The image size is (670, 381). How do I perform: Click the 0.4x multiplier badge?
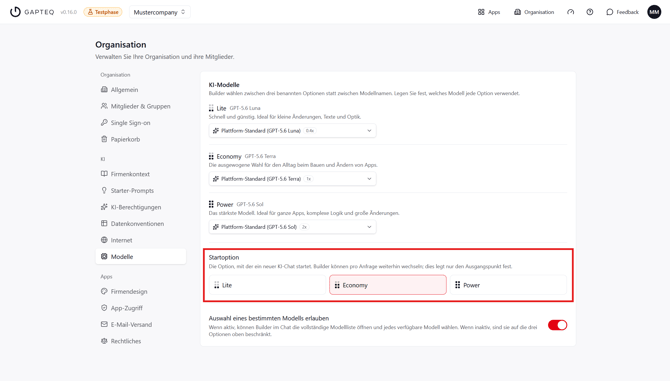310,131
